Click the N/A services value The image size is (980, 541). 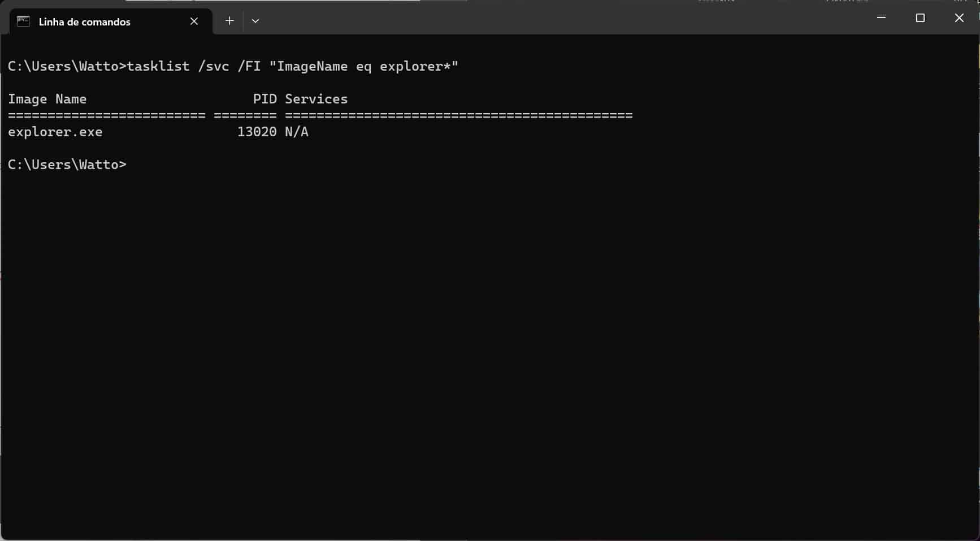click(297, 132)
